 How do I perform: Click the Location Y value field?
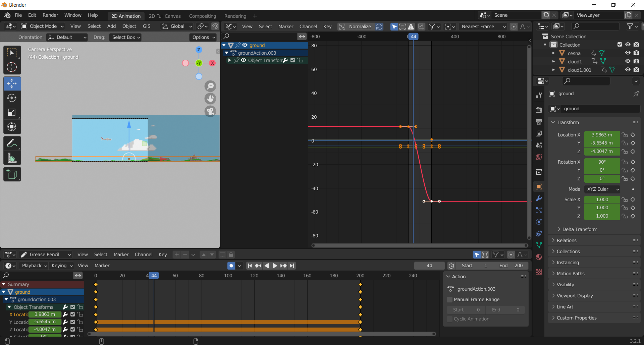pyautogui.click(x=602, y=143)
